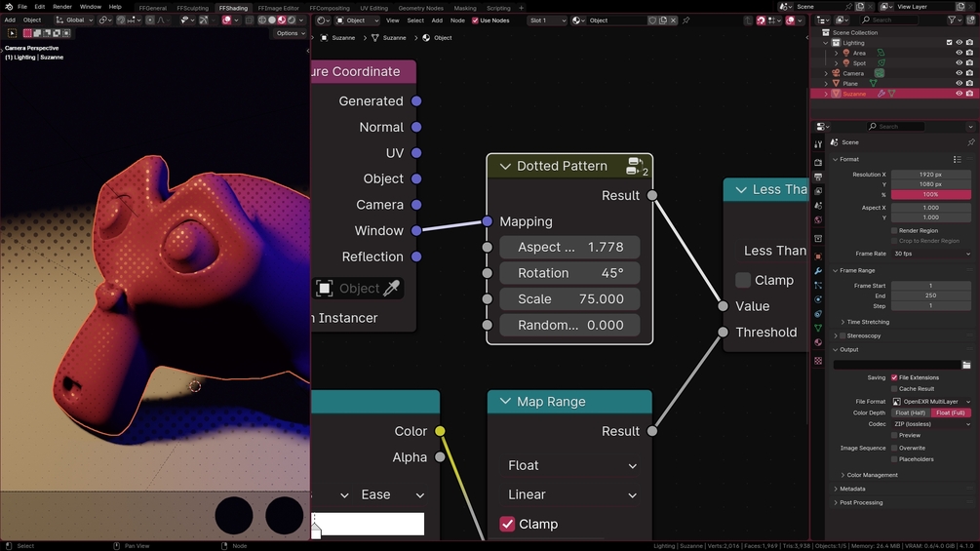Uncheck Clamp on Map Range node
The width and height of the screenshot is (980, 551).
tap(507, 524)
